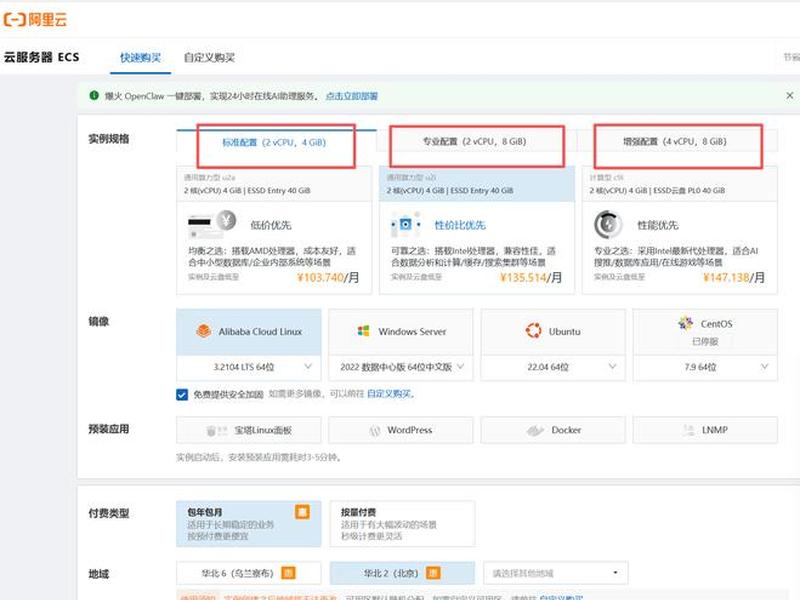Click the 自定义购买 link under images
800x600 pixels.
coord(389,394)
